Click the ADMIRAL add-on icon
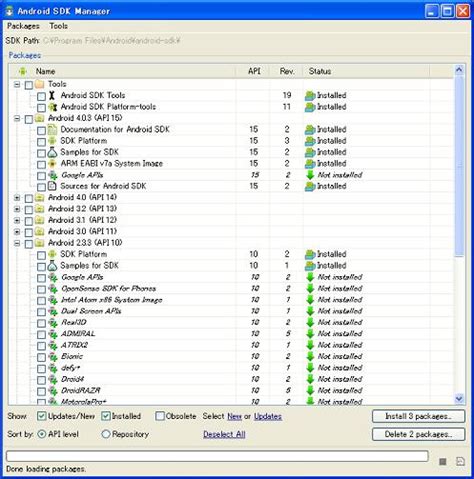Screen dimensions: 474x479 (x=53, y=334)
